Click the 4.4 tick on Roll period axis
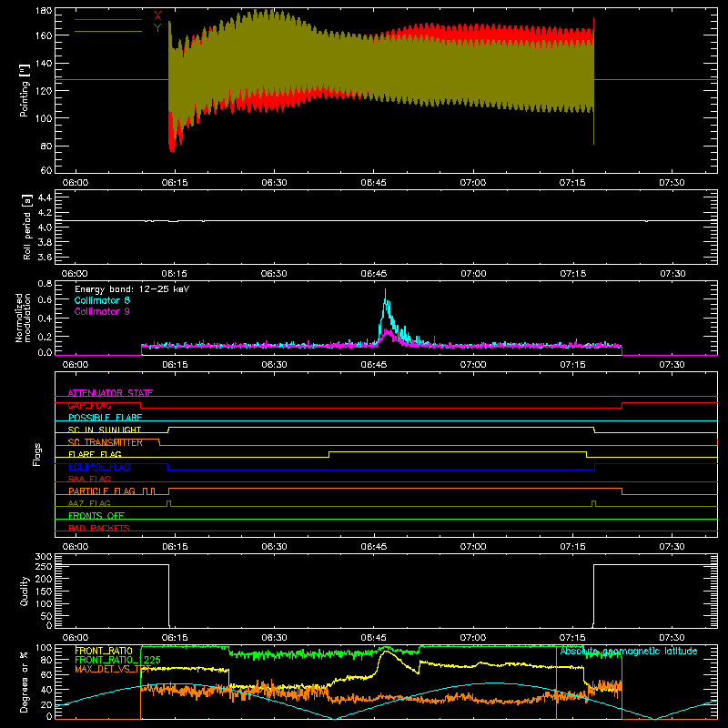 (x=45, y=197)
